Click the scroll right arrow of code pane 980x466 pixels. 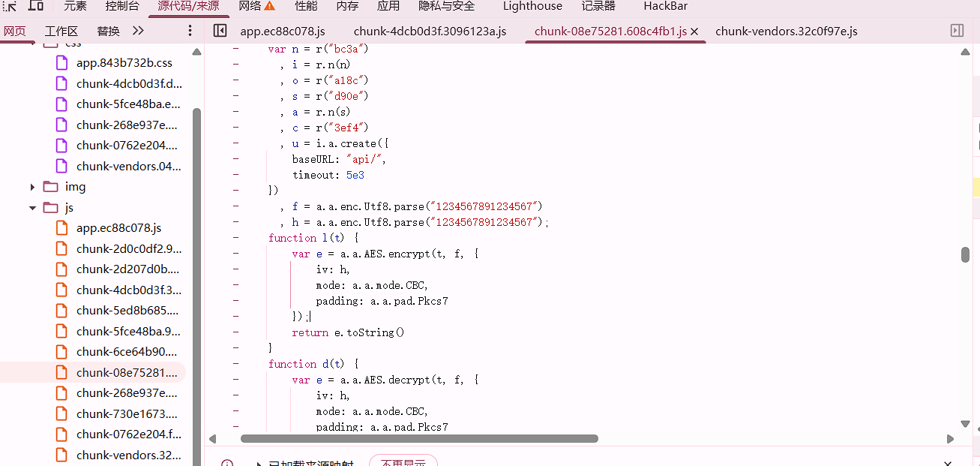click(x=950, y=439)
